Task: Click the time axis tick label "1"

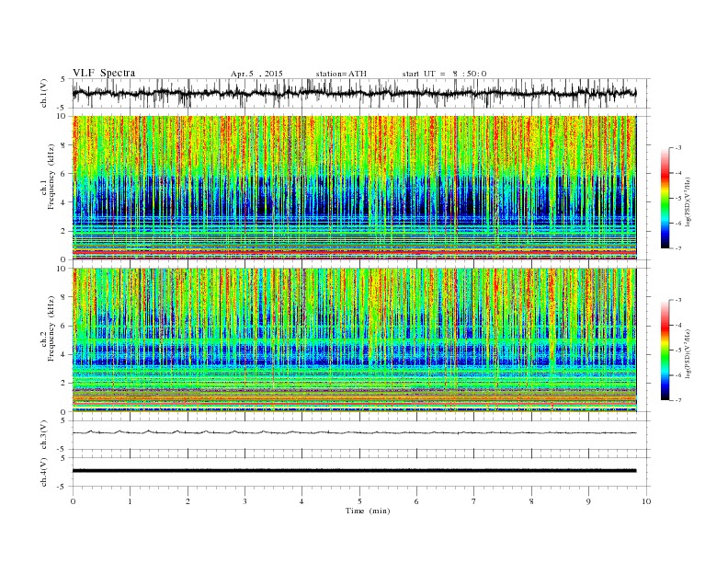Action: pyautogui.click(x=130, y=501)
